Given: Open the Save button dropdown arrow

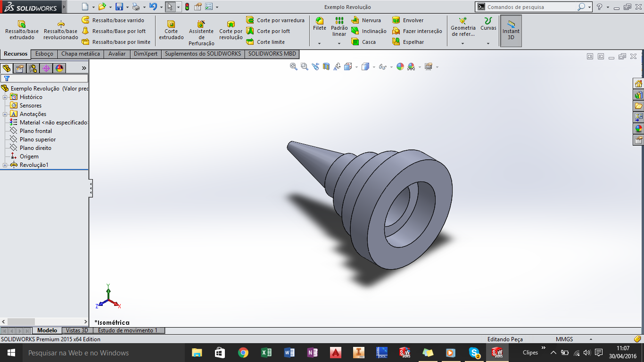Looking at the screenshot, I should click(127, 7).
